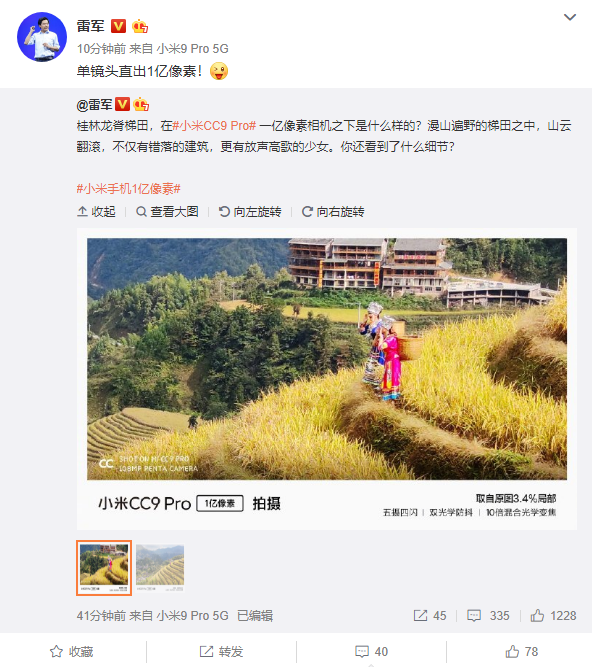
Task: Rotate image left with 向左旋转
Action: (250, 211)
